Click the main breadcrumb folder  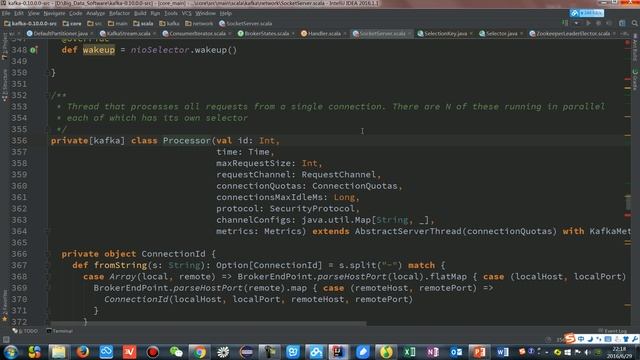point(118,24)
